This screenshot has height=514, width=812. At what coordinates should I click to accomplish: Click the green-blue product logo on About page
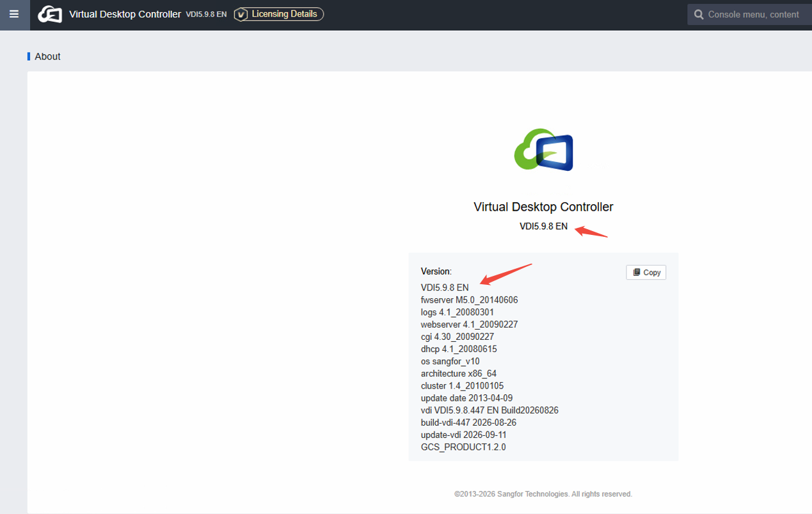click(544, 149)
